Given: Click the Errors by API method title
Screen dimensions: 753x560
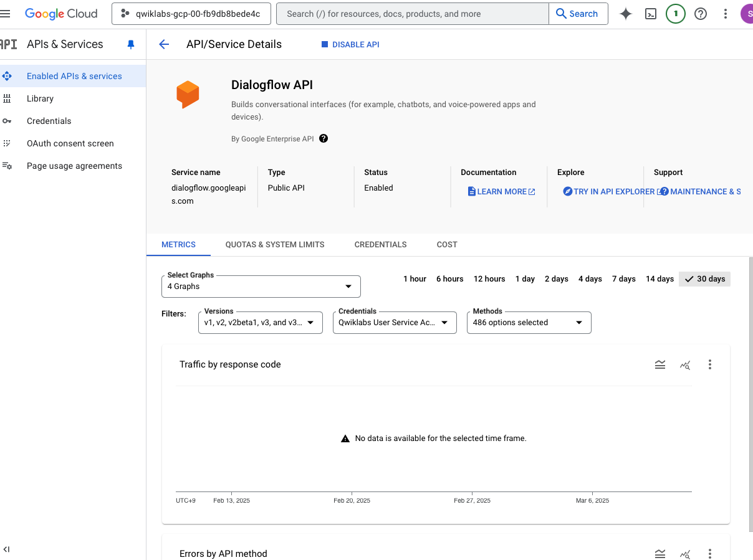Looking at the screenshot, I should pyautogui.click(x=223, y=554).
